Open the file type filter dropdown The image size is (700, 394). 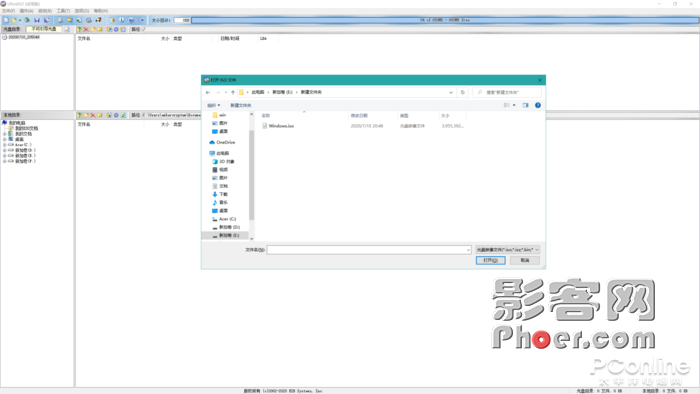508,250
